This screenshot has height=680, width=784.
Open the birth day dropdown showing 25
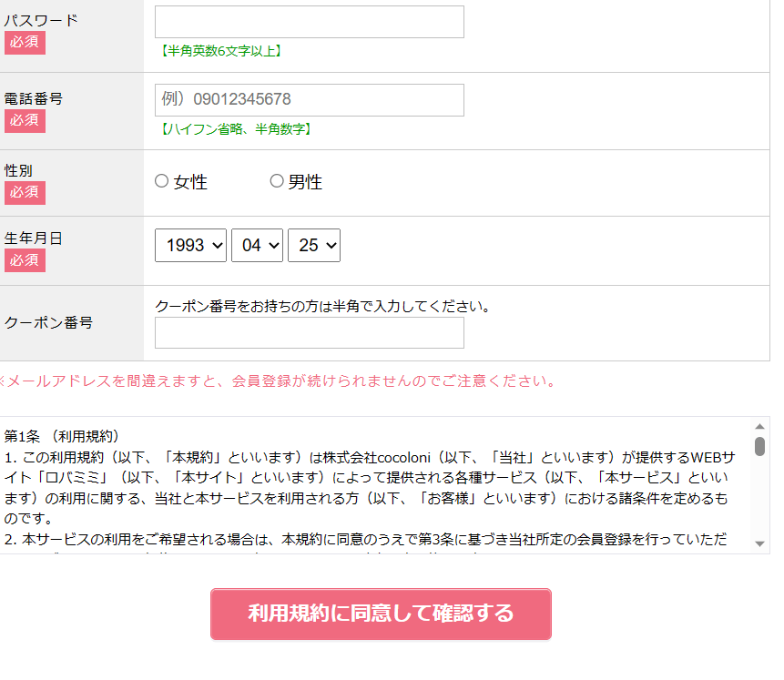[x=314, y=246]
